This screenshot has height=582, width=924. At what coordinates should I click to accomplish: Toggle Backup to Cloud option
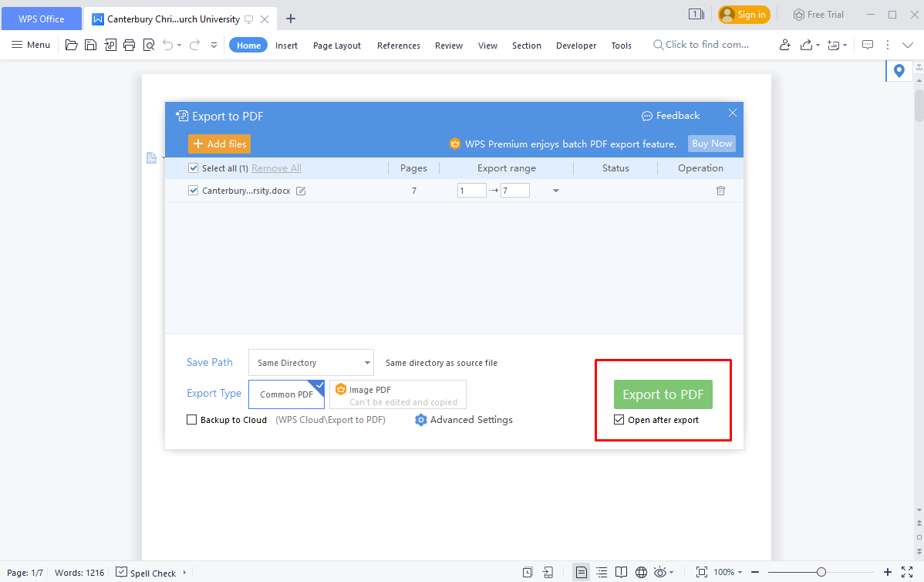[191, 419]
